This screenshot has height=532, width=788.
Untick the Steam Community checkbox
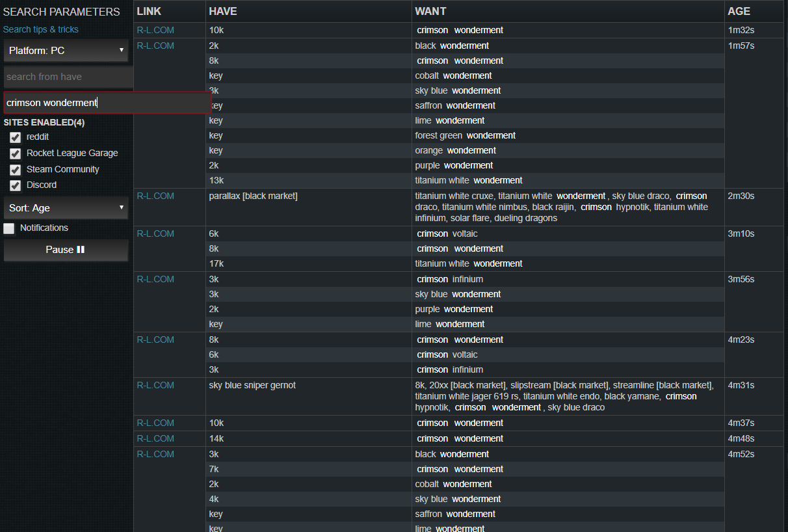tap(15, 170)
